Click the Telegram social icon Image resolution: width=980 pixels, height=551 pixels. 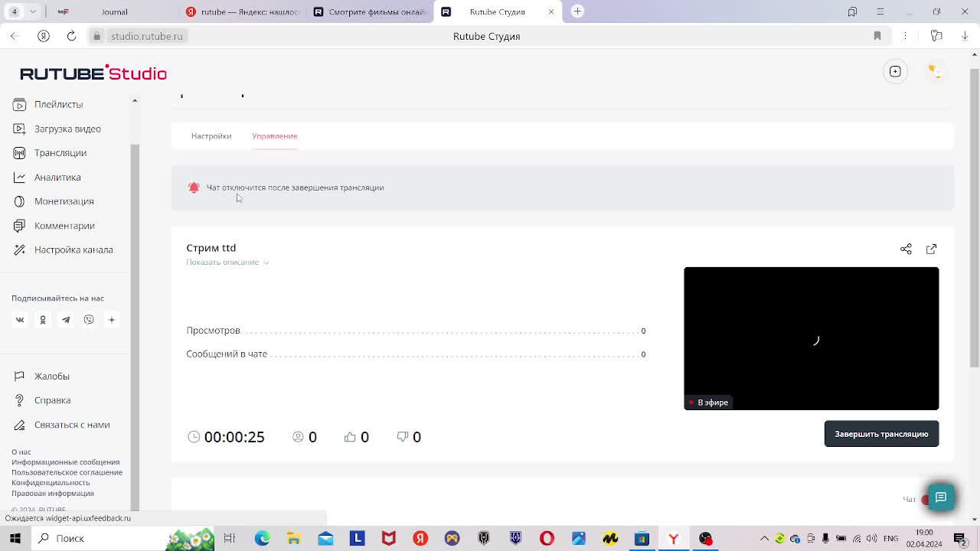coord(66,320)
